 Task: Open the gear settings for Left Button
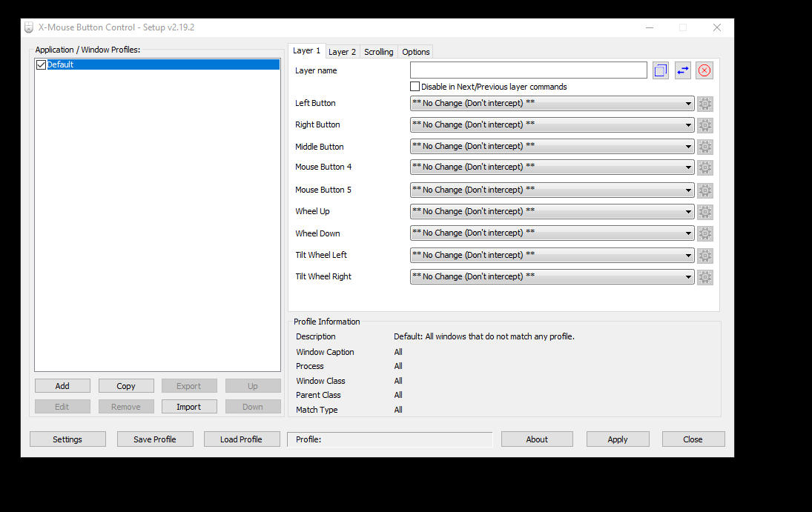704,104
